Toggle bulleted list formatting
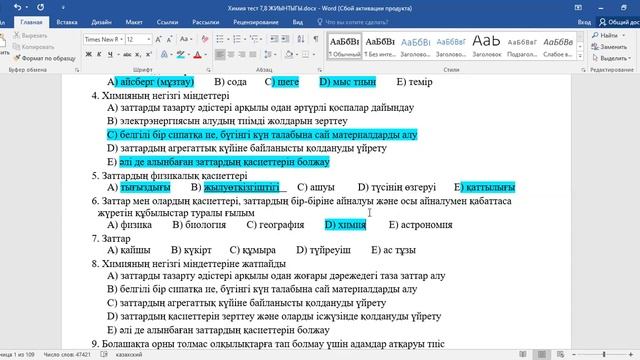The height and width of the screenshot is (360, 640). coord(220,39)
